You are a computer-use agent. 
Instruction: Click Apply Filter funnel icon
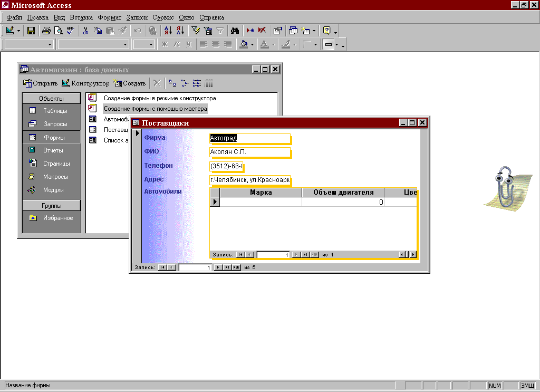220,31
